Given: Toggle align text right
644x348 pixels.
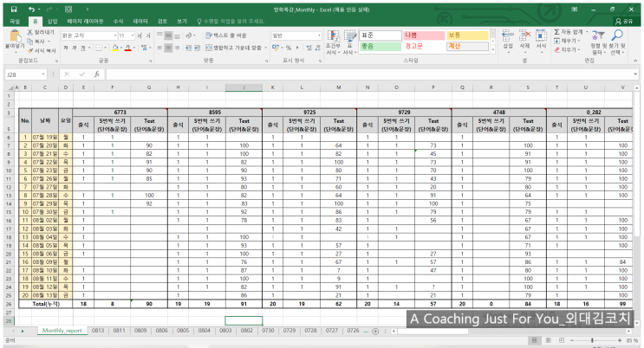Looking at the screenshot, I should (x=177, y=48).
